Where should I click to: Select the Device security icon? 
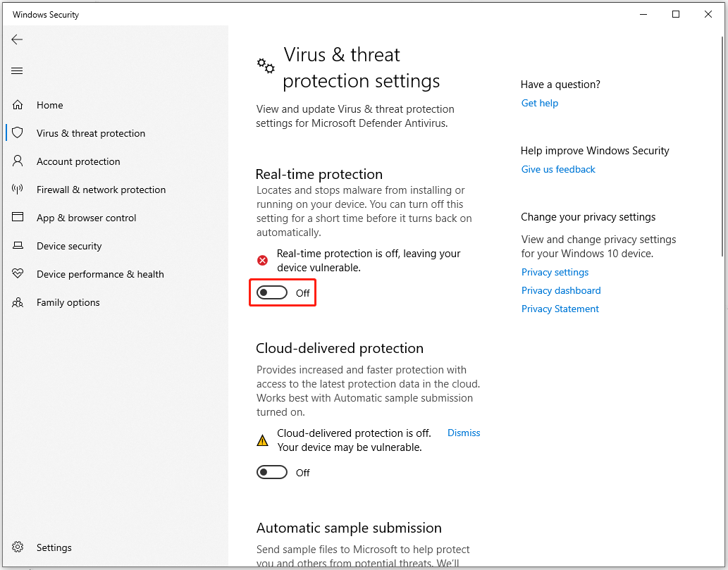pos(17,245)
